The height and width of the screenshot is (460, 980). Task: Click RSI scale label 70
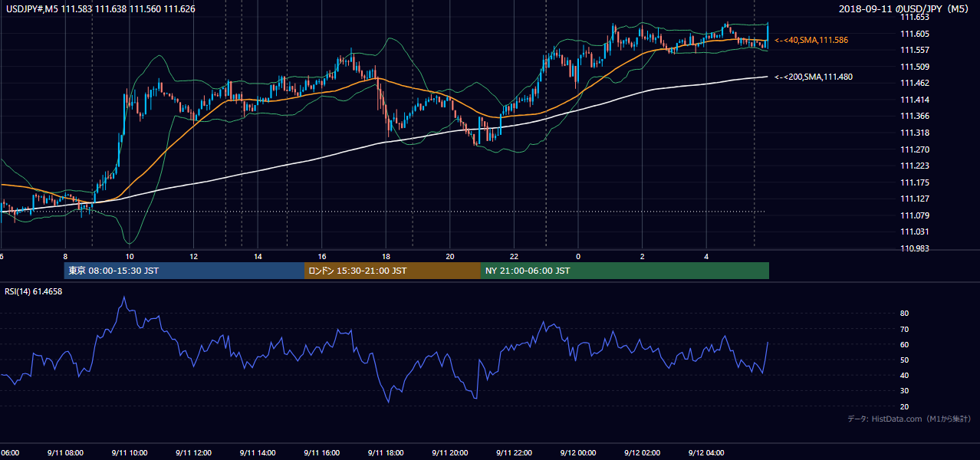[905, 330]
